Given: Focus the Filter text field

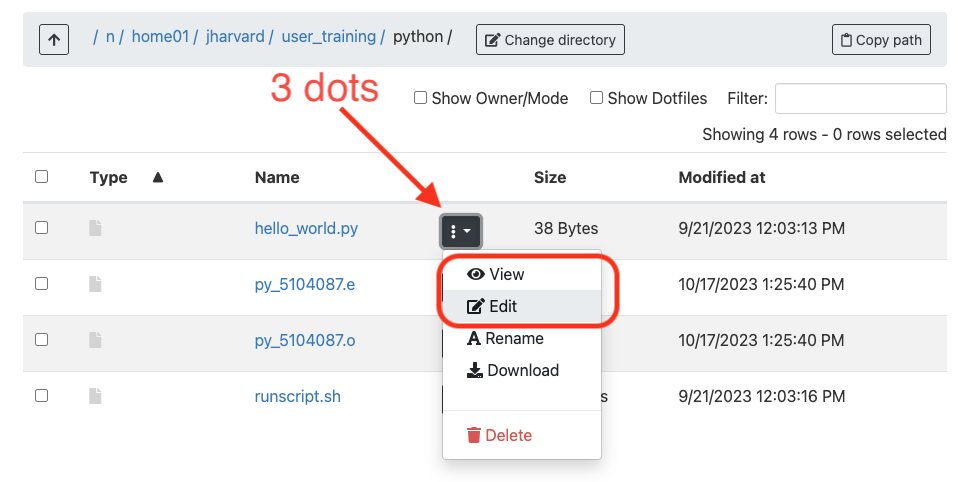Looking at the screenshot, I should 860,98.
